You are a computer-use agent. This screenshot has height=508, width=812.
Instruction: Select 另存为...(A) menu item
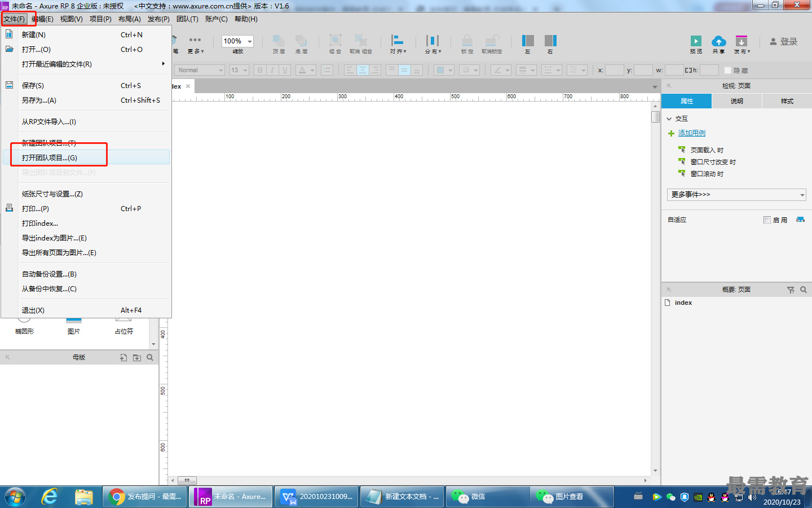point(86,100)
